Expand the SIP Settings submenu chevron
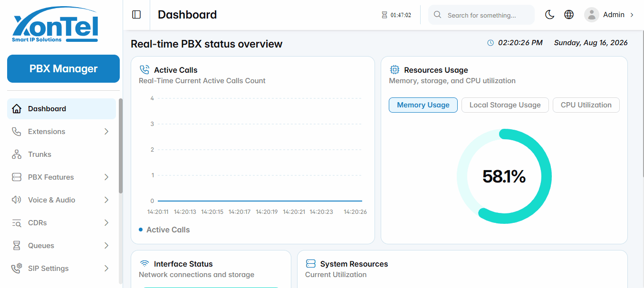 106,269
